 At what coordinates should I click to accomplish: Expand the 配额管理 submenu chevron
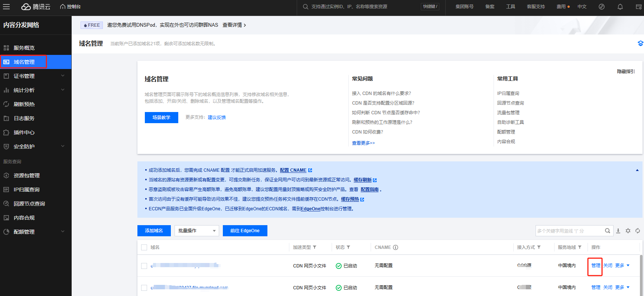point(63,231)
